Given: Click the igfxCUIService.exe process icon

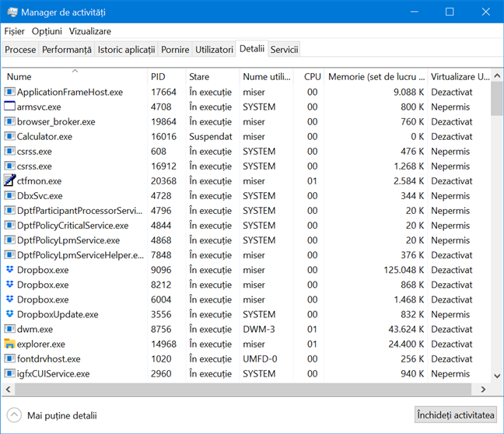Looking at the screenshot, I should pos(9,373).
